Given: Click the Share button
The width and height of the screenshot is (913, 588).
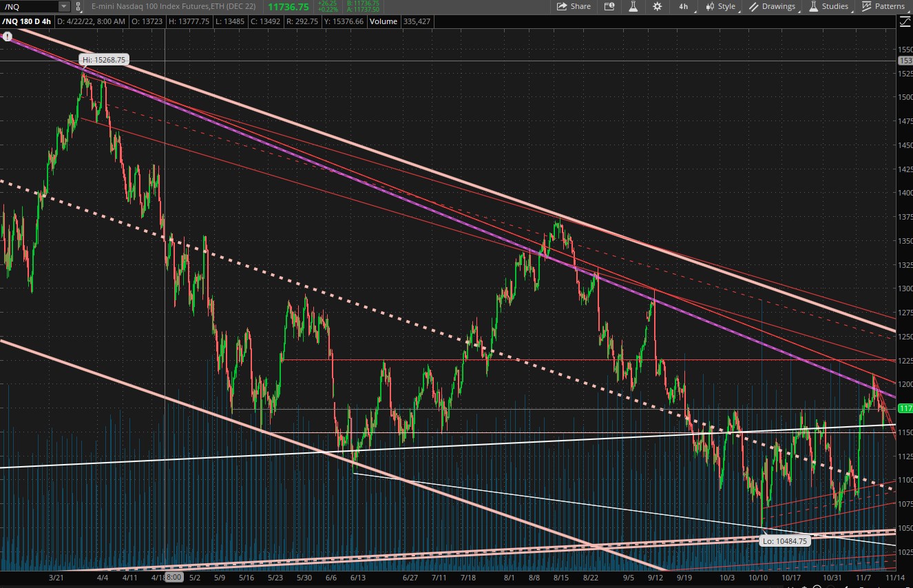Looking at the screenshot, I should coord(574,6).
